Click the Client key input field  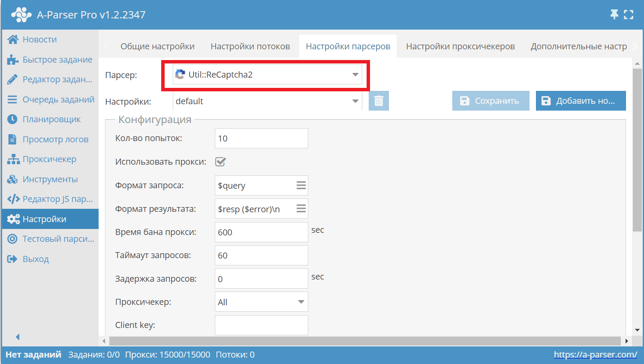tap(262, 325)
